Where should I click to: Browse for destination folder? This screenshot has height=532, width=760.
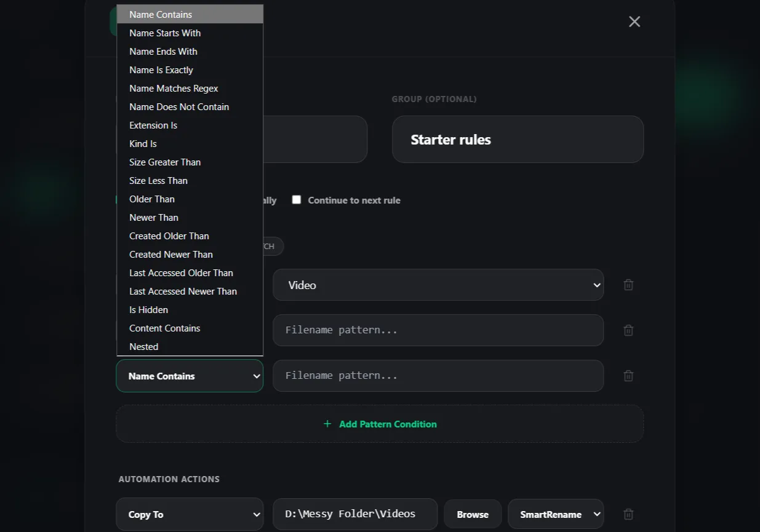point(473,514)
